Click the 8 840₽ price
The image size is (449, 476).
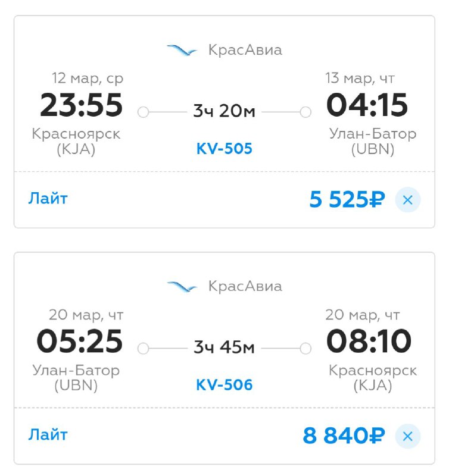pos(344,436)
